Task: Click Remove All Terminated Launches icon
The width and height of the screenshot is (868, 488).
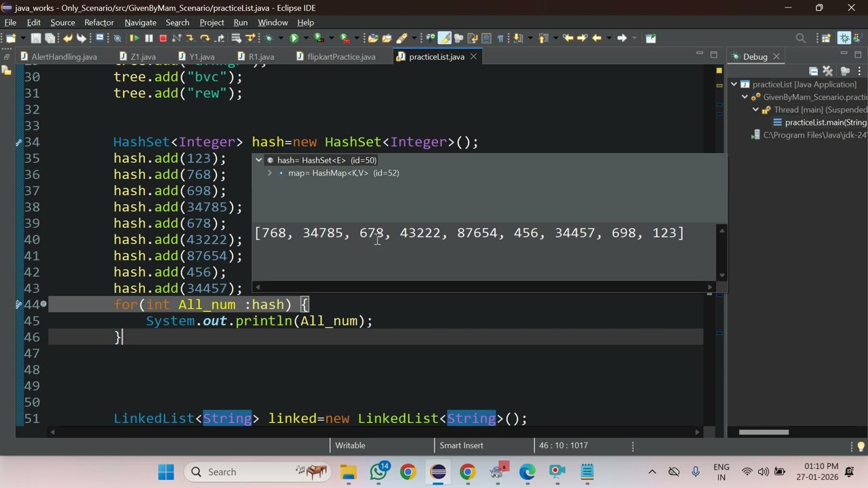Action: tap(827, 70)
